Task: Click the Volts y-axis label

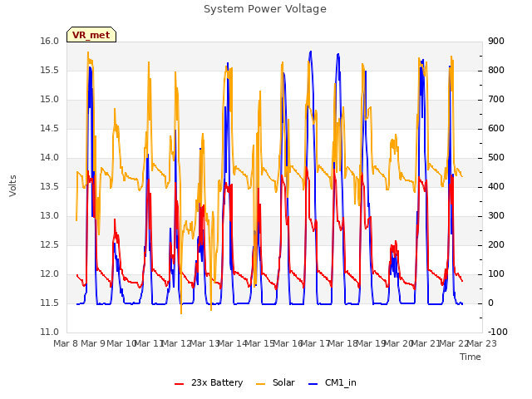Action: tap(12, 186)
